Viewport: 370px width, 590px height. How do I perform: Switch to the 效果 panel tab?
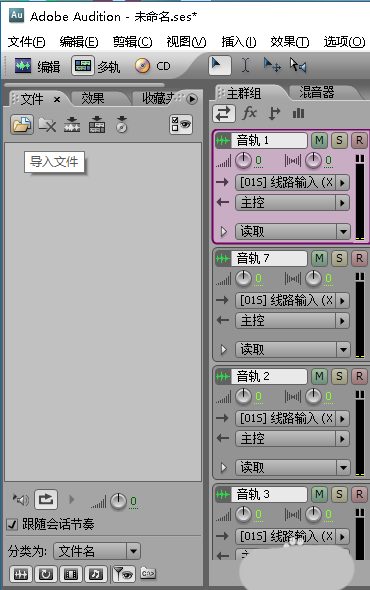pos(93,99)
